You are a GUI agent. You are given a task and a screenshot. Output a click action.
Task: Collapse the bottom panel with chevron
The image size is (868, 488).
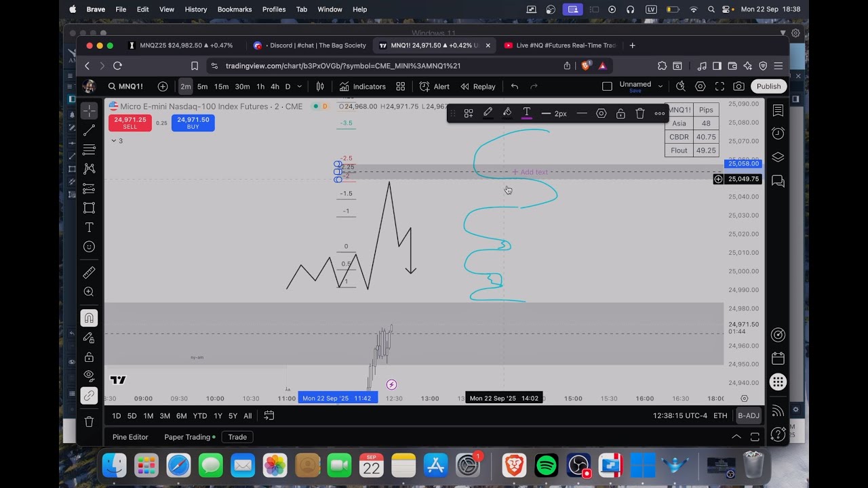coord(736,437)
